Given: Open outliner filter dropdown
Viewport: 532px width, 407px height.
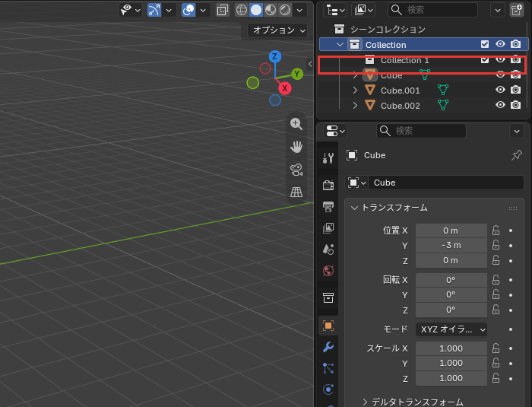Looking at the screenshot, I should pos(498,10).
